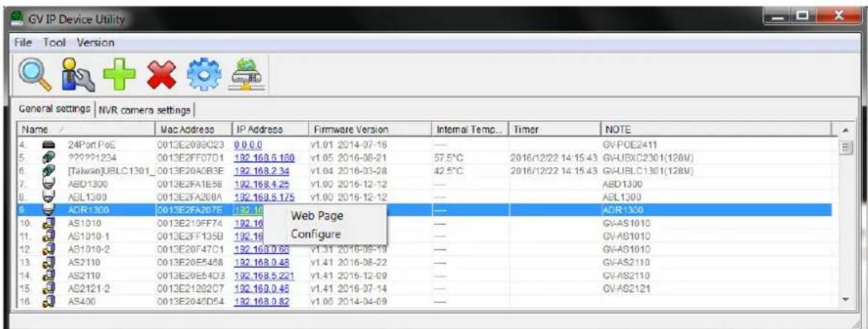Click the red X delete device icon
Screen dimensions: 868x329
(163, 74)
